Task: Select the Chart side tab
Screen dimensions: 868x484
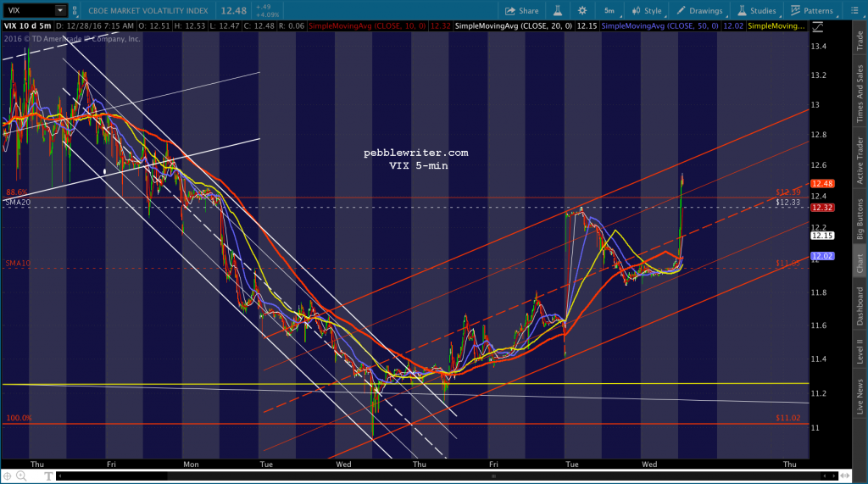Action: point(860,263)
